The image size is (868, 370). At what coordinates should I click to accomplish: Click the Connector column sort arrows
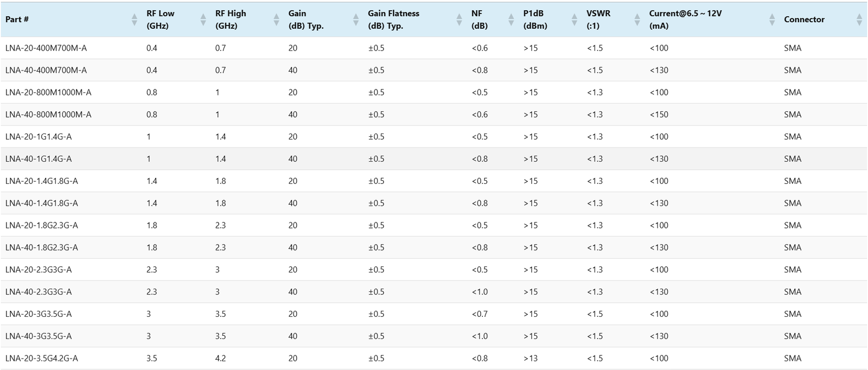[859, 20]
